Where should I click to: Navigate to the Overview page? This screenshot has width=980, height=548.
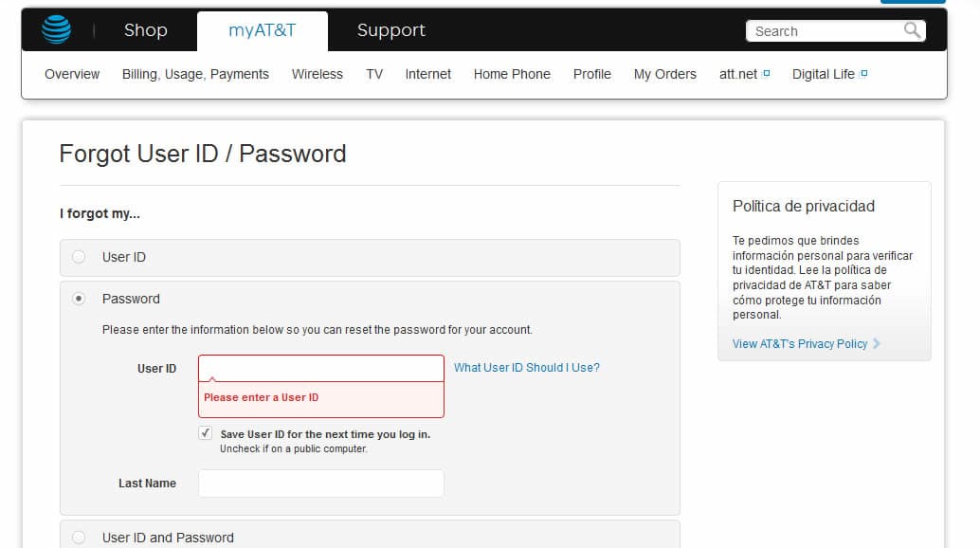tap(71, 73)
